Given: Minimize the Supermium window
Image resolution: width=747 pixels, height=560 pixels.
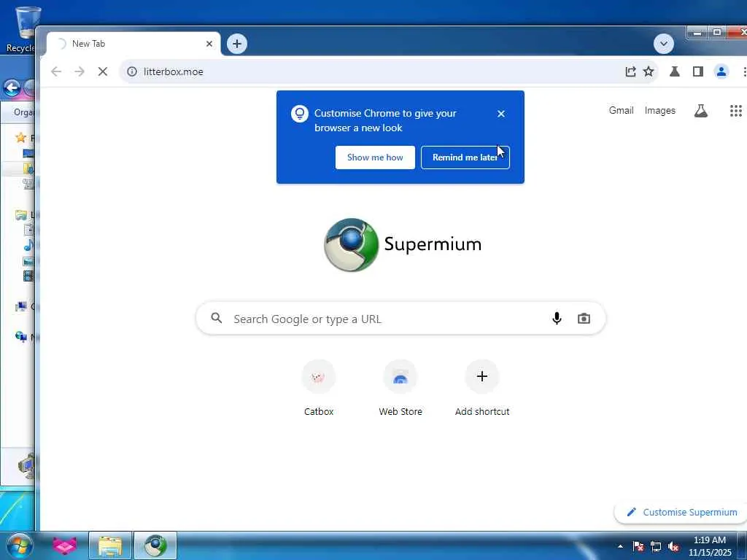Looking at the screenshot, I should tap(697, 32).
